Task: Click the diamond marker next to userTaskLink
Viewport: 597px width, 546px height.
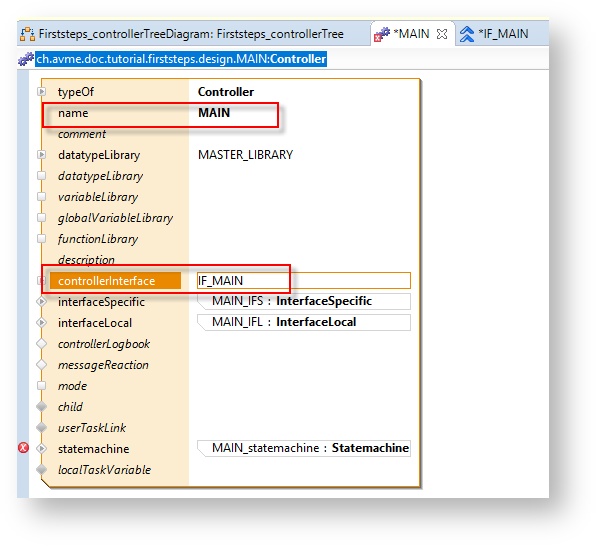Action: [x=42, y=428]
